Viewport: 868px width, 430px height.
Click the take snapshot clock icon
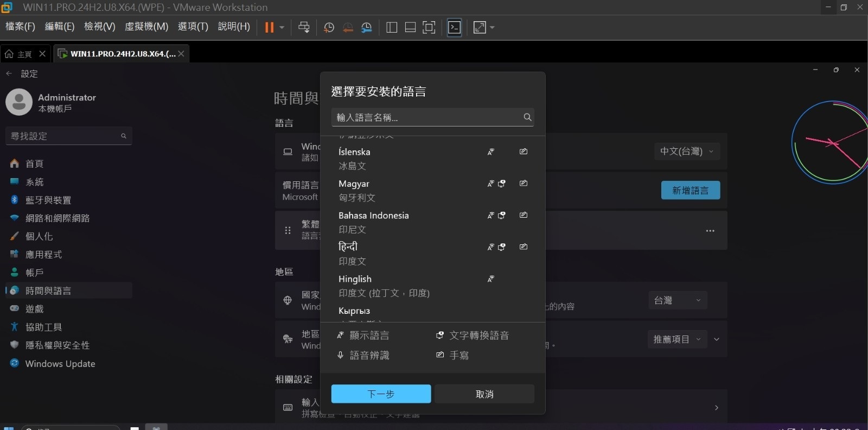pos(329,27)
